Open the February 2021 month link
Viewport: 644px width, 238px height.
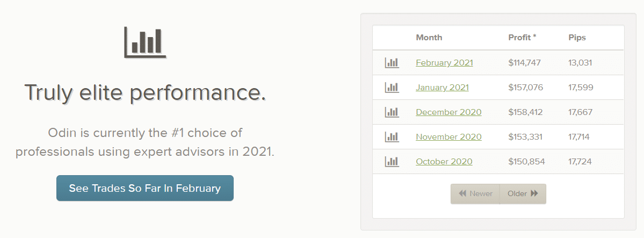pos(444,63)
